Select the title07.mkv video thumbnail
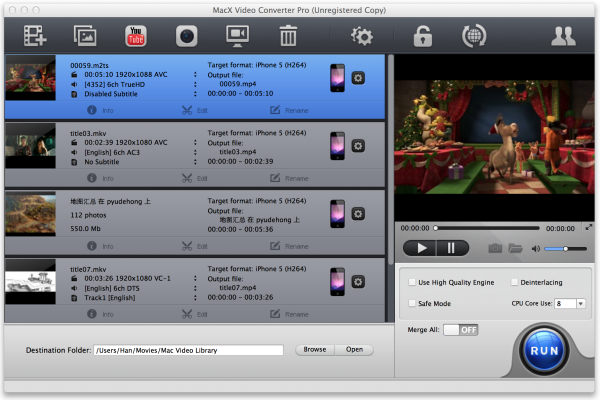 click(x=30, y=281)
